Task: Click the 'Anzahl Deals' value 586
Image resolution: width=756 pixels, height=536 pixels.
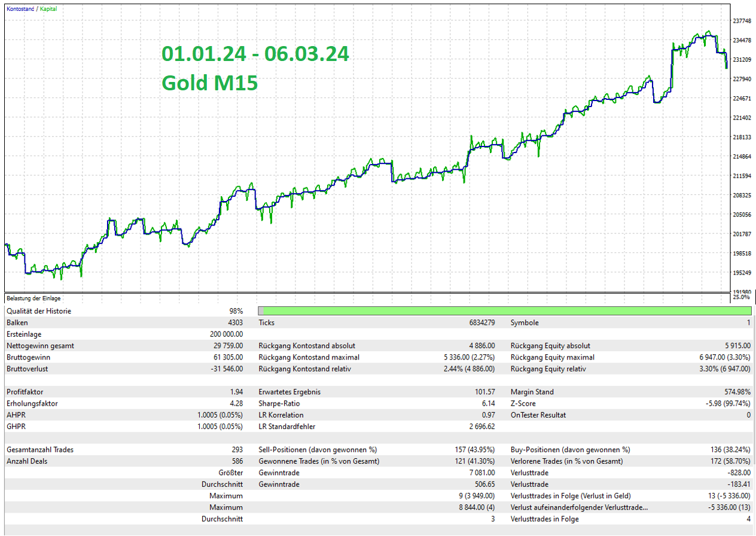Action: point(237,461)
